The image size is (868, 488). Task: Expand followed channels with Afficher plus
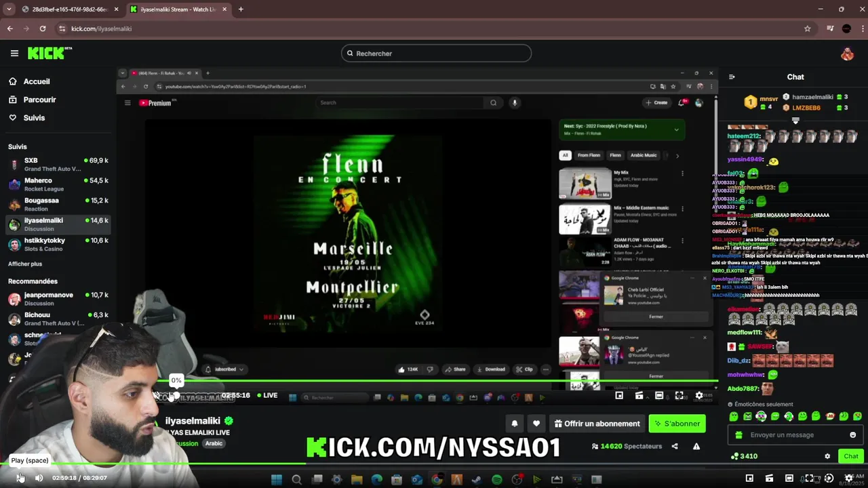[x=25, y=264]
